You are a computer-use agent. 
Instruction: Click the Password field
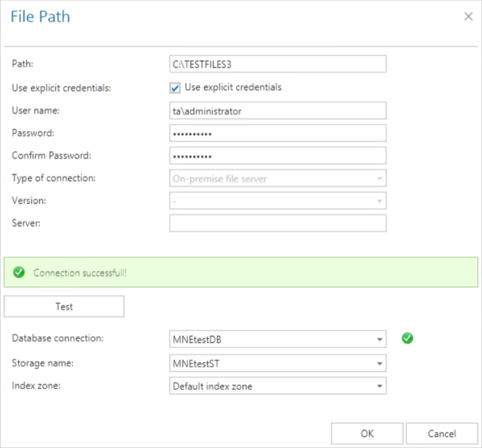277,133
